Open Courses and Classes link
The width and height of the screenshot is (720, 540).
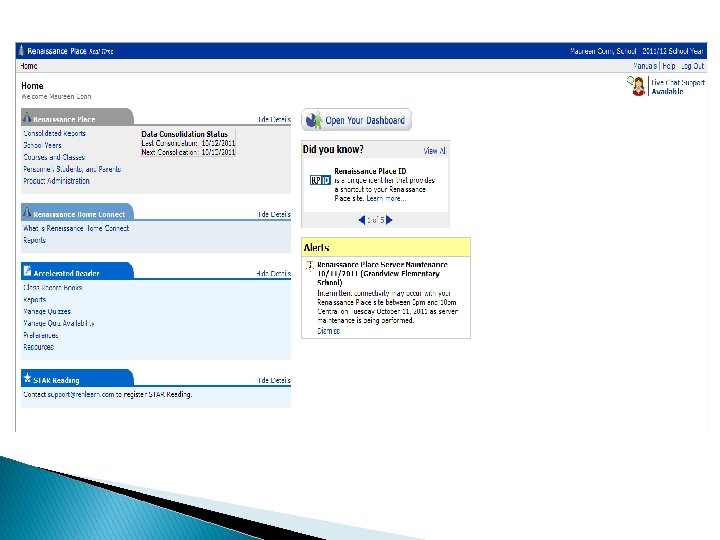click(x=54, y=157)
